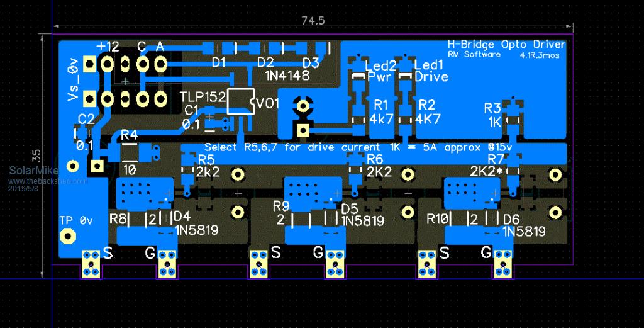Viewport: 644px width, 328px height.
Task: Select the R4 resistor footprint
Action: pyautogui.click(x=129, y=152)
